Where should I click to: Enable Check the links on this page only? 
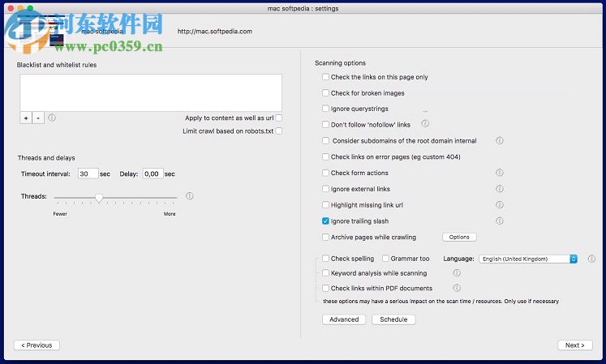(325, 77)
